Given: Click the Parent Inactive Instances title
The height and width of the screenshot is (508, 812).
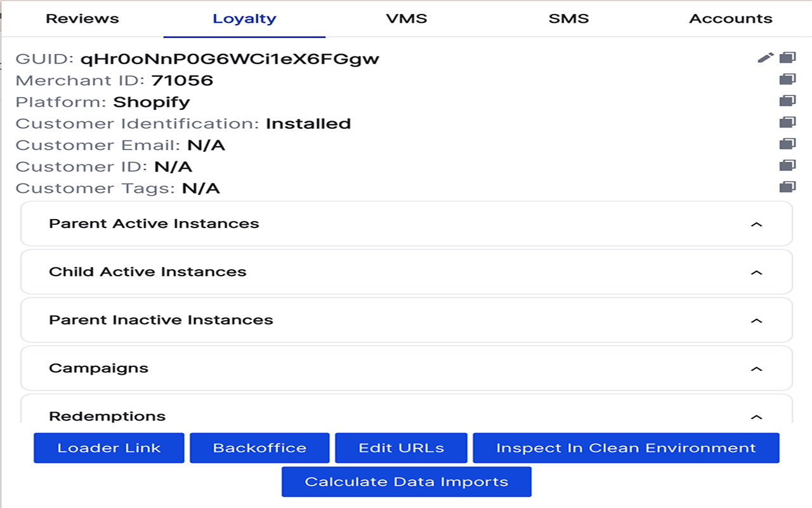Looking at the screenshot, I should (161, 320).
